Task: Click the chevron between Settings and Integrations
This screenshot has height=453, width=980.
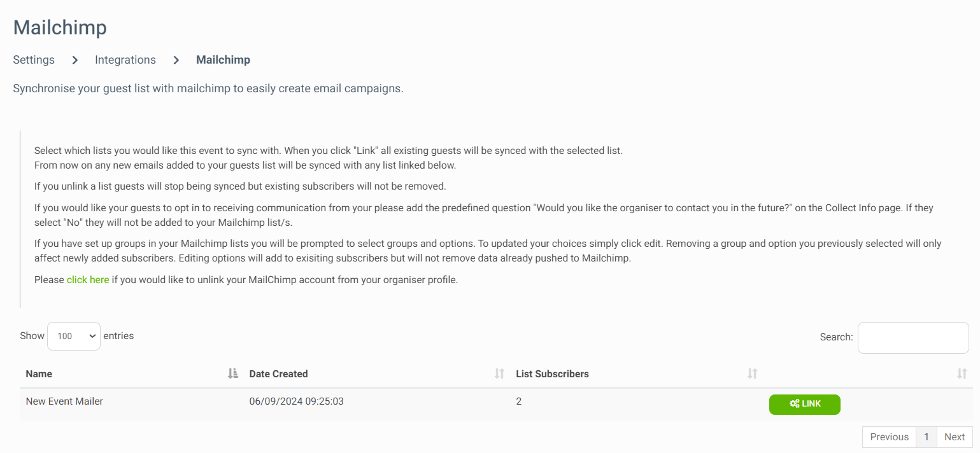Action: tap(75, 60)
